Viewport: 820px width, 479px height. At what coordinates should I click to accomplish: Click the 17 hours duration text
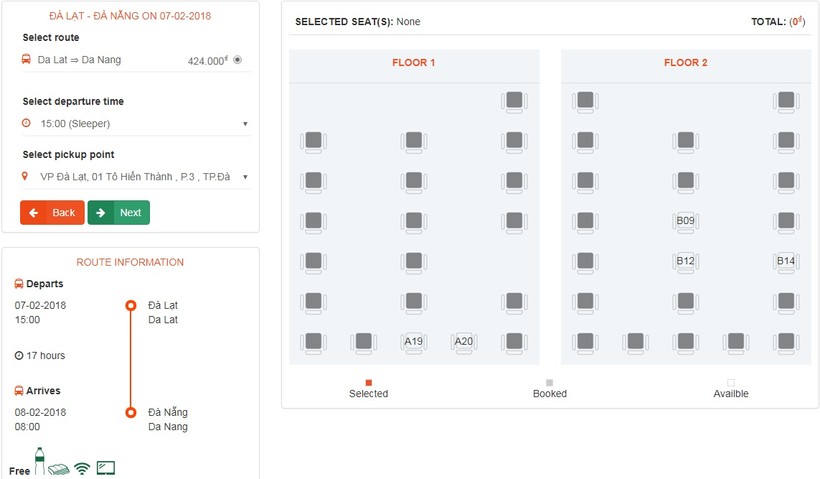click(x=46, y=356)
